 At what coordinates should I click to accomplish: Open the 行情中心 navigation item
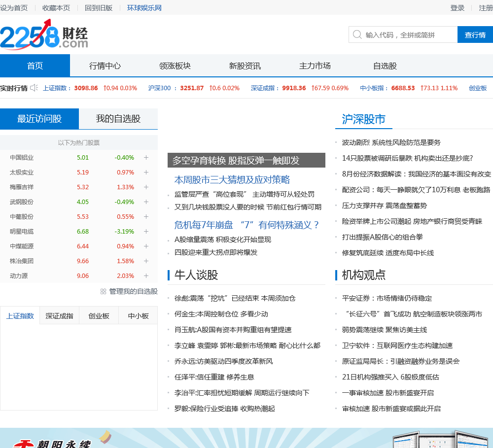(105, 66)
